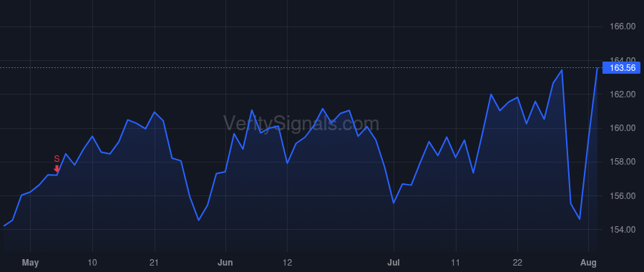Select the 158.00 price axis label
Viewport: 644px width, 272px height.
(622, 162)
